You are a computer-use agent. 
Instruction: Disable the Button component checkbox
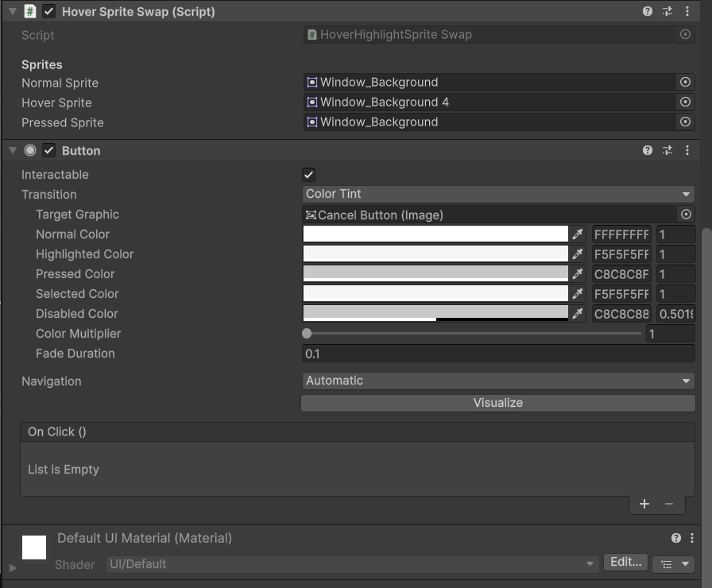49,150
